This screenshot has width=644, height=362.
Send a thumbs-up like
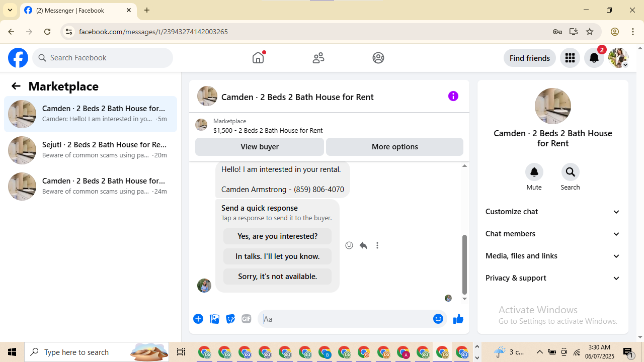458,319
